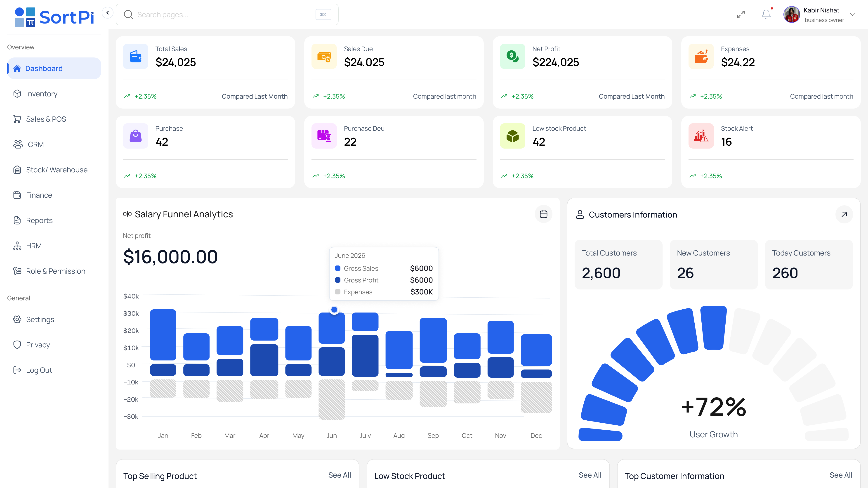Toggle fullscreen with the expand arrows icon
This screenshot has width=868, height=488.
coord(741,14)
